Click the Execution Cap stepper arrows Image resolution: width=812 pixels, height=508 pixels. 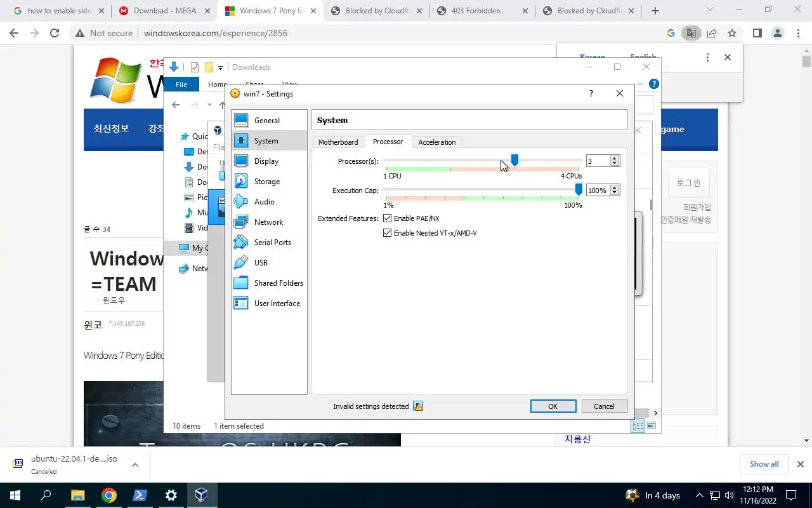tap(614, 190)
